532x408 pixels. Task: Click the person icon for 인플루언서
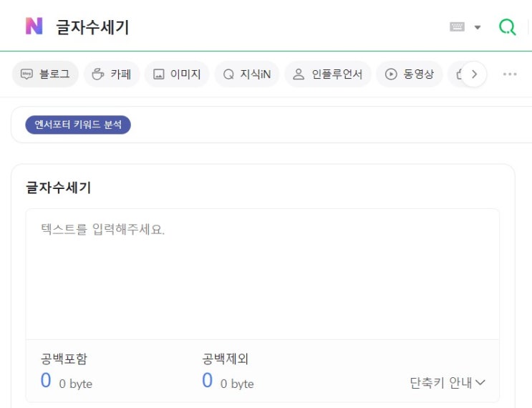299,74
